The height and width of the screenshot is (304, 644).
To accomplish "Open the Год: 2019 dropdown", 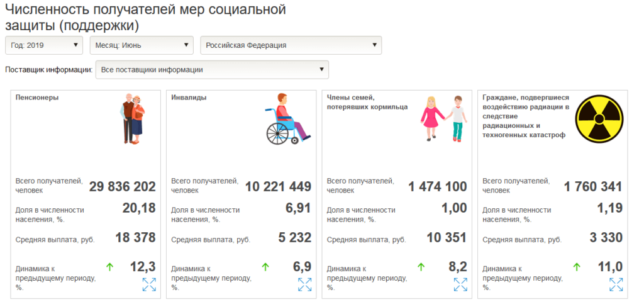I will 44,45.
